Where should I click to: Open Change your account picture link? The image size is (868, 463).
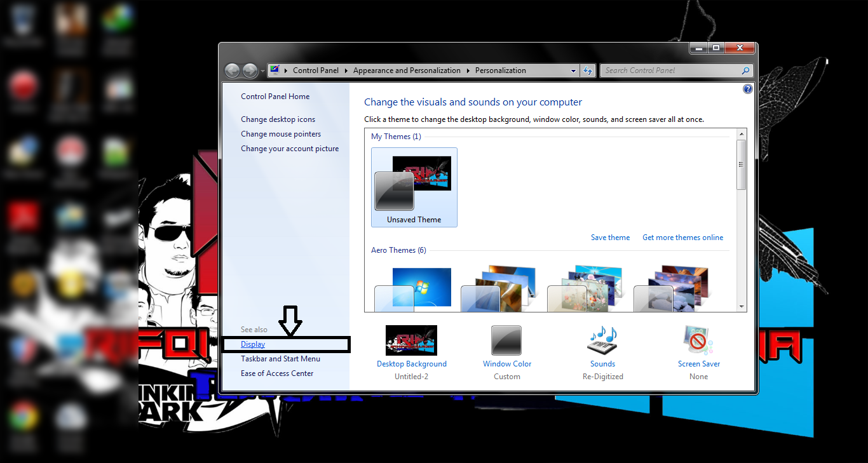pyautogui.click(x=290, y=149)
